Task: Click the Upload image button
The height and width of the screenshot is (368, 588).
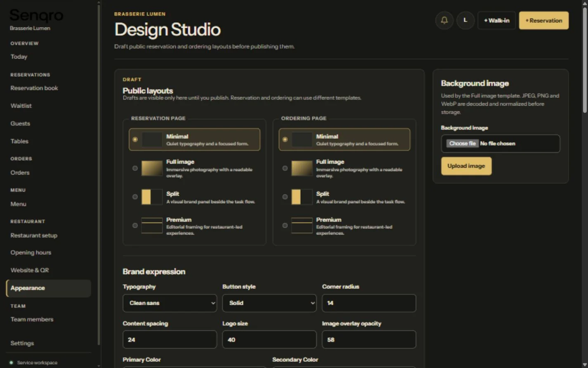Action: click(466, 166)
